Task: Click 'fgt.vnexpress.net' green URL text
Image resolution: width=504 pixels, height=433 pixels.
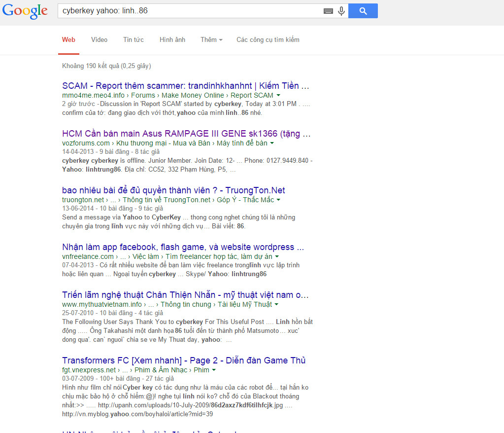Action: (89, 370)
